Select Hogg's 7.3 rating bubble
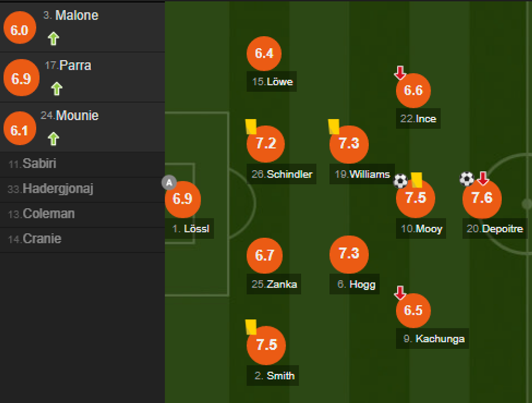This screenshot has height=403, width=532. click(350, 254)
